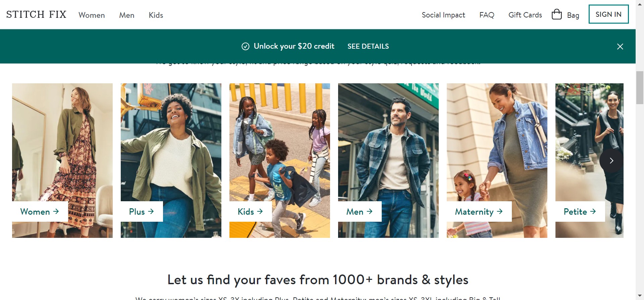Viewport: 644px width, 300px height.
Task: Open the Kids menu in the header
Action: pos(156,15)
